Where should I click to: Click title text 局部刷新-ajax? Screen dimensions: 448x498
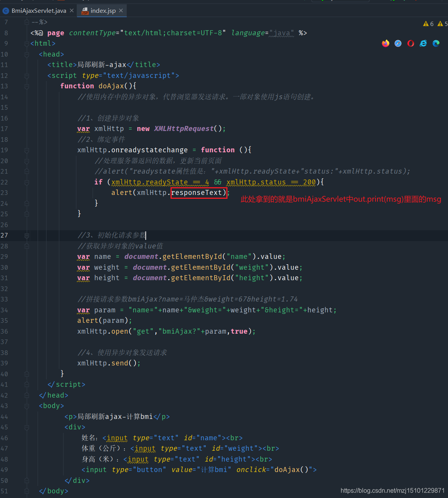tap(102, 65)
